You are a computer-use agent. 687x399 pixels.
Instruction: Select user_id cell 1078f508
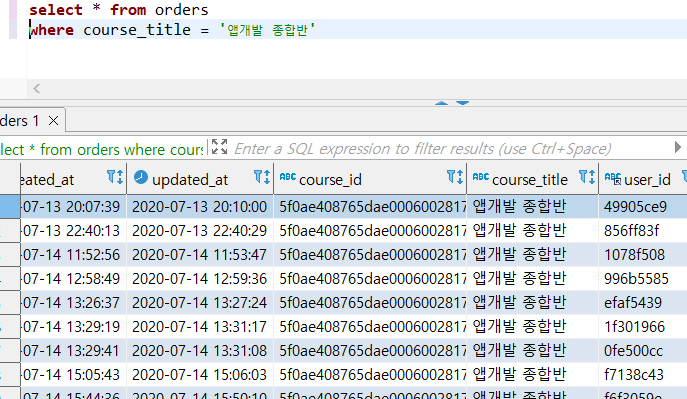pyautogui.click(x=643, y=254)
